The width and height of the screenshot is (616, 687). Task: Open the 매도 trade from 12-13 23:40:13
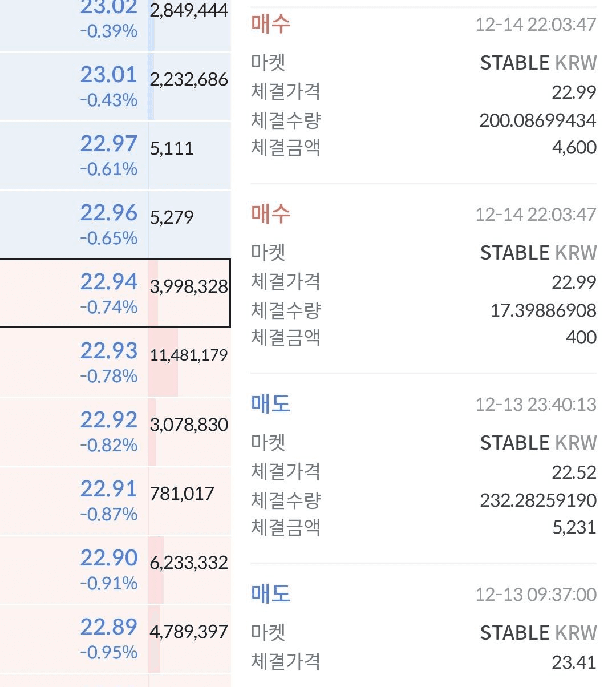423,471
